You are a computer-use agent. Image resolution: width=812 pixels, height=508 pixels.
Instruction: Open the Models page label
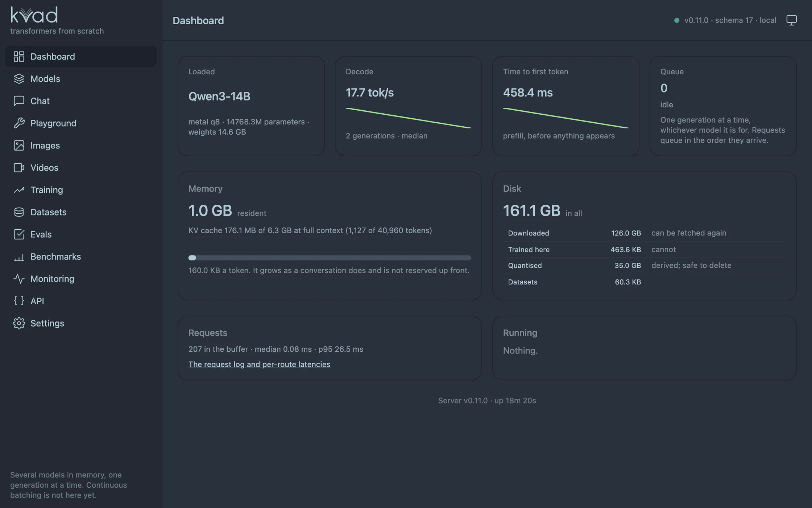[x=45, y=78]
